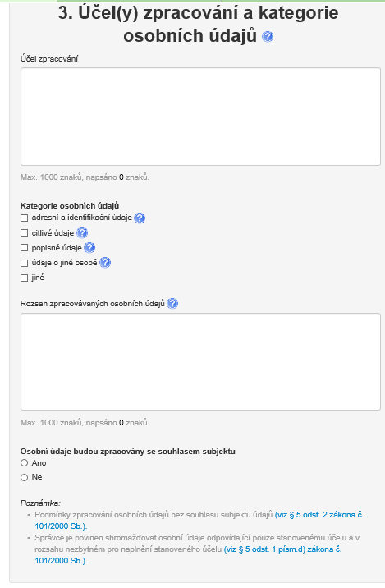Click the Kategorie osobních údajů group label
385x588 pixels.
coord(70,205)
